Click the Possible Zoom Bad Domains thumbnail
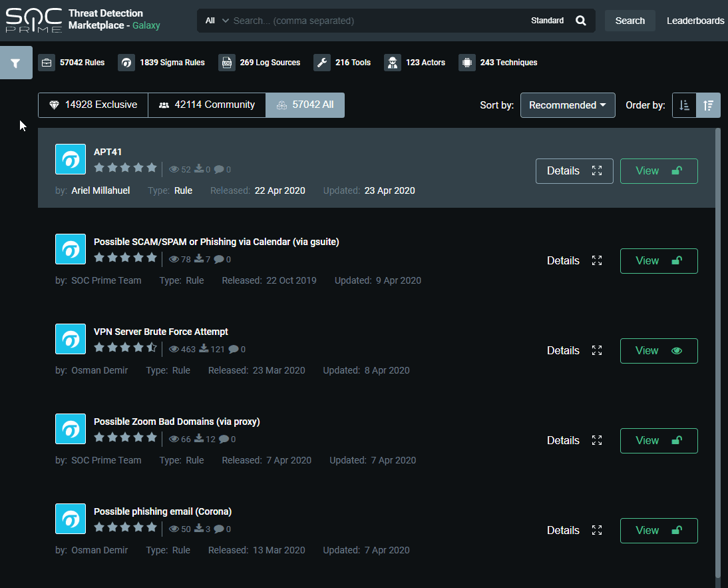The width and height of the screenshot is (728, 588). [71, 429]
